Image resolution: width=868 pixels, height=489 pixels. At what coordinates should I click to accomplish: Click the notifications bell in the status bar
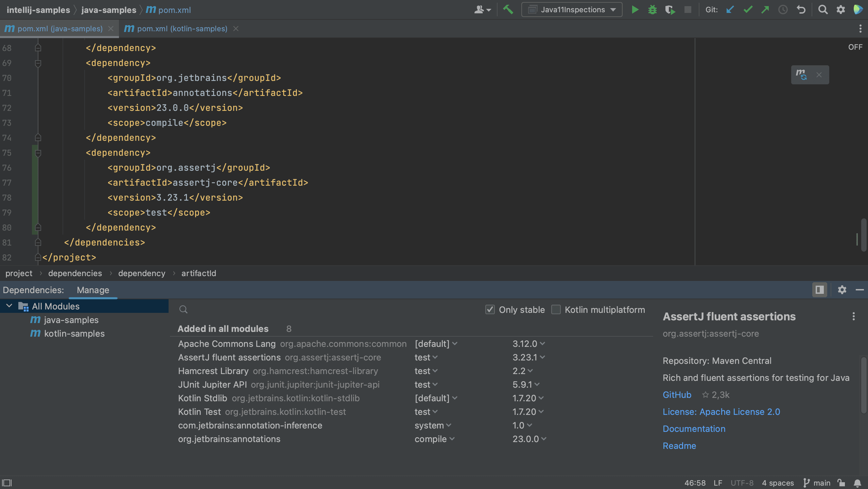point(857,483)
